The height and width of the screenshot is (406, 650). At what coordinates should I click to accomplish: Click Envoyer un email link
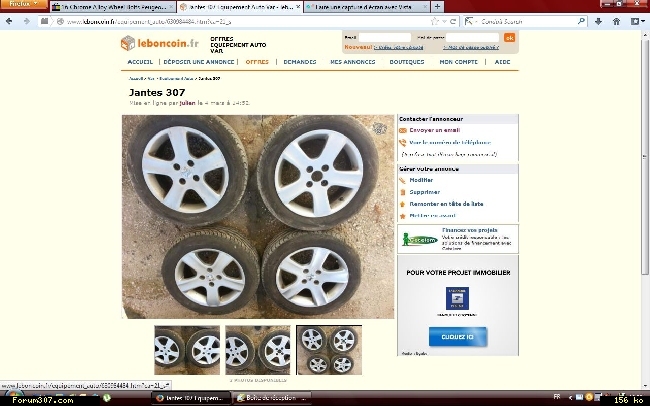click(435, 130)
